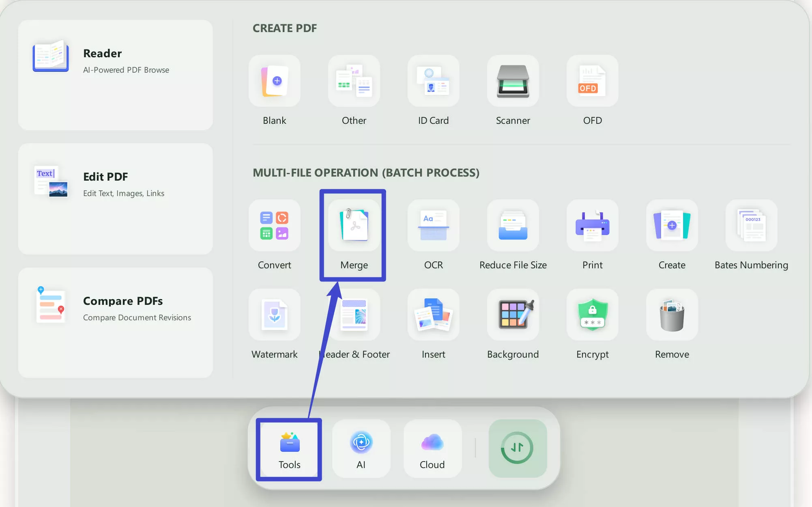
Task: Open the Cloud panel
Action: tap(432, 449)
